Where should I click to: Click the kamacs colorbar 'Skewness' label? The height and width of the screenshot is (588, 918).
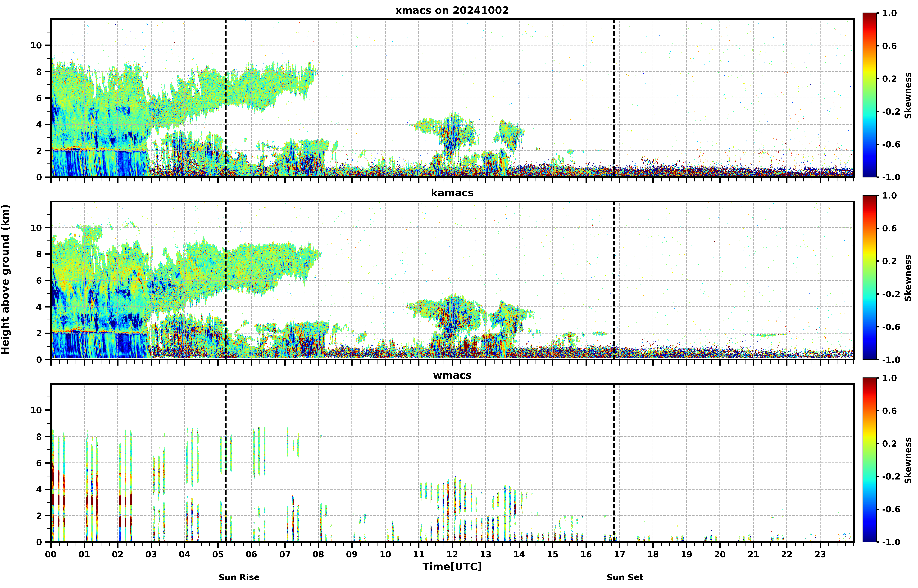908,278
